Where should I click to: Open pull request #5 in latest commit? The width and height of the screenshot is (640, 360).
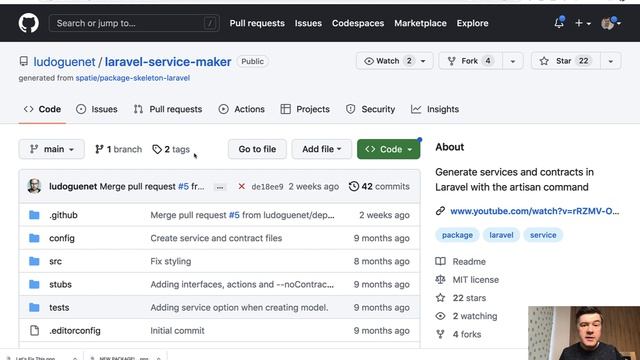coord(183,187)
